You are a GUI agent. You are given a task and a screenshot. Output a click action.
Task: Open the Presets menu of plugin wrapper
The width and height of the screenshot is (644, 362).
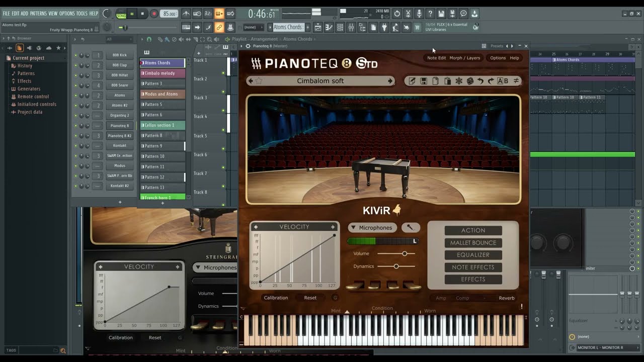pyautogui.click(x=497, y=46)
